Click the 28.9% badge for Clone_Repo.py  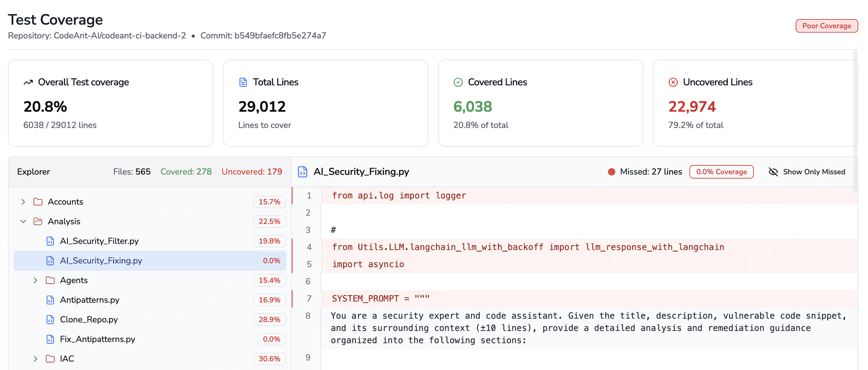270,320
